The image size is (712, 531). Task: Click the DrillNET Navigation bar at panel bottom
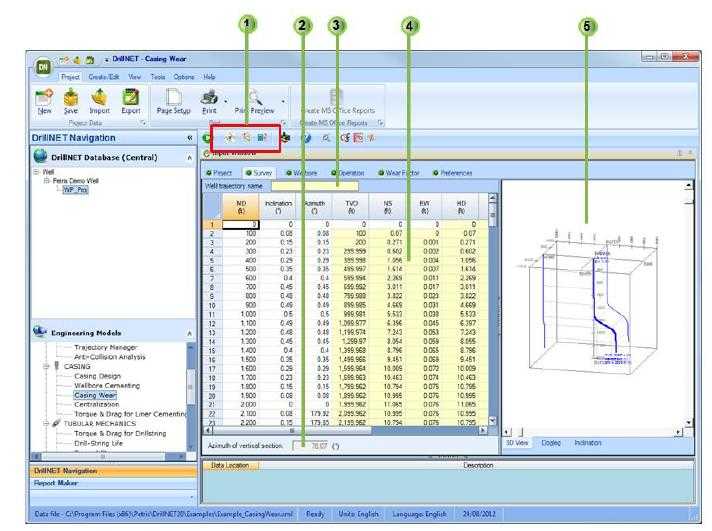114,471
